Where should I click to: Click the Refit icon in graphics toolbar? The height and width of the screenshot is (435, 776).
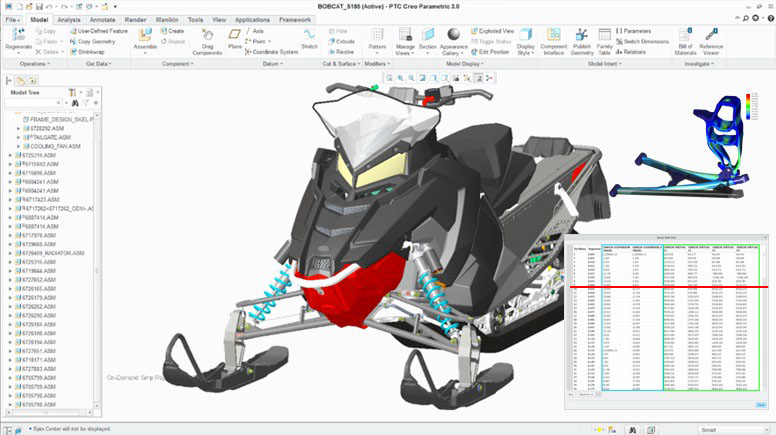tap(389, 78)
